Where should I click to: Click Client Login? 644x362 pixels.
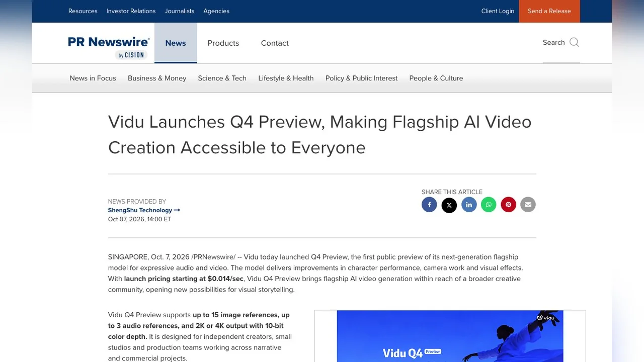(498, 11)
